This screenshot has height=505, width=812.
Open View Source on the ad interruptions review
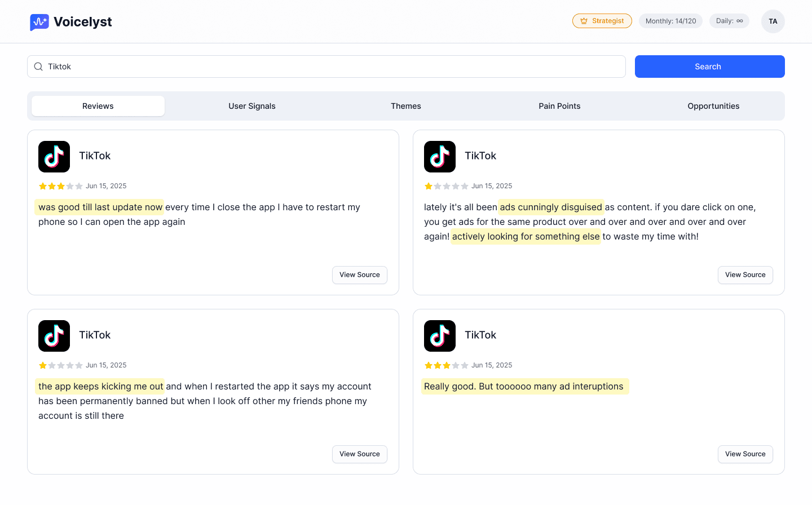745,454
